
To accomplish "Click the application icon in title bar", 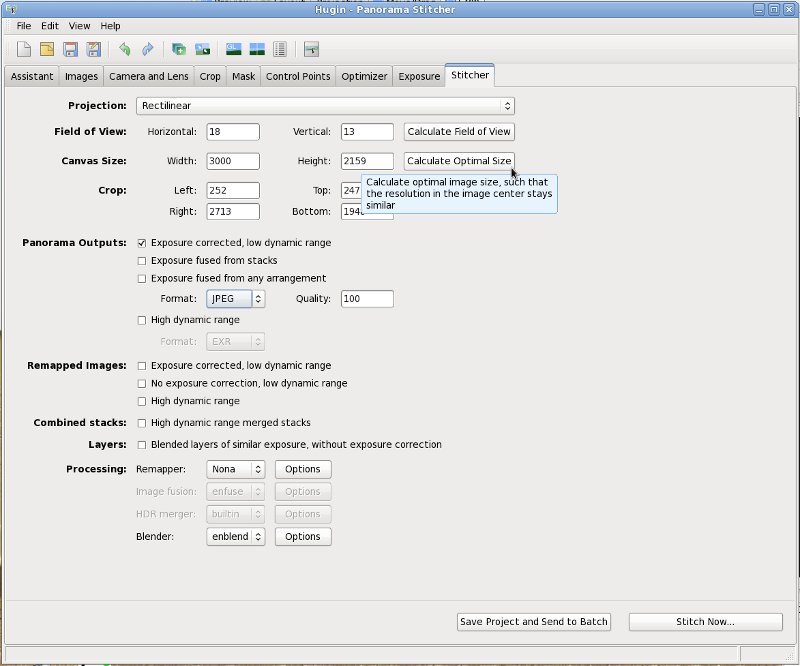I will [x=11, y=9].
